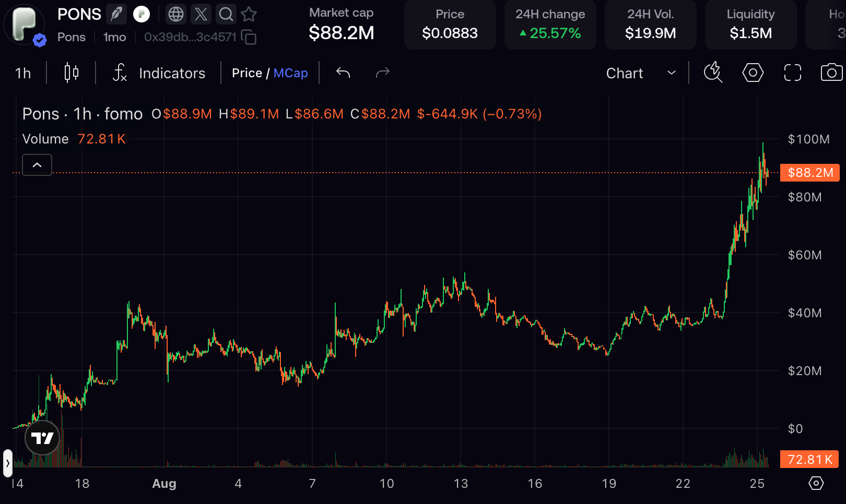Click the Aug date axis label
The height and width of the screenshot is (504, 846).
(x=164, y=484)
